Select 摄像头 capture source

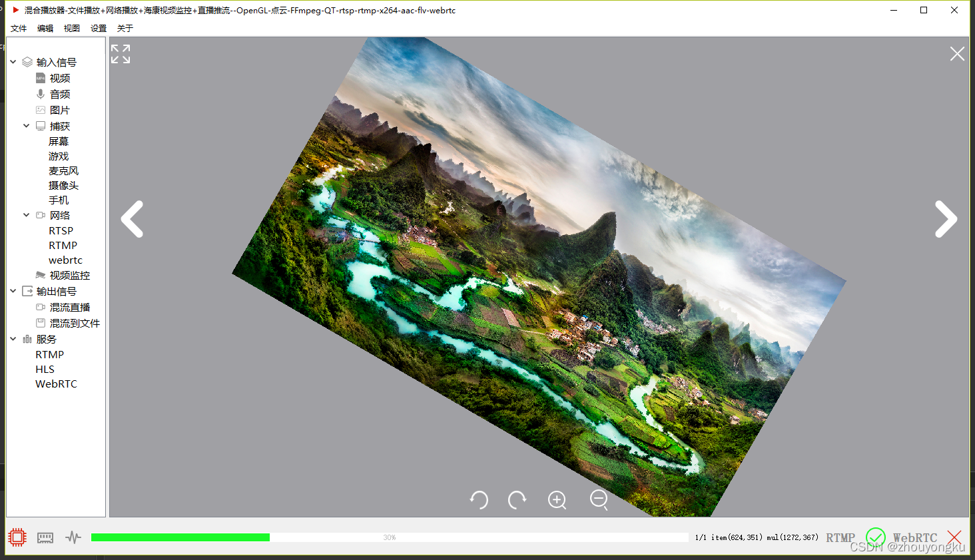click(x=63, y=185)
